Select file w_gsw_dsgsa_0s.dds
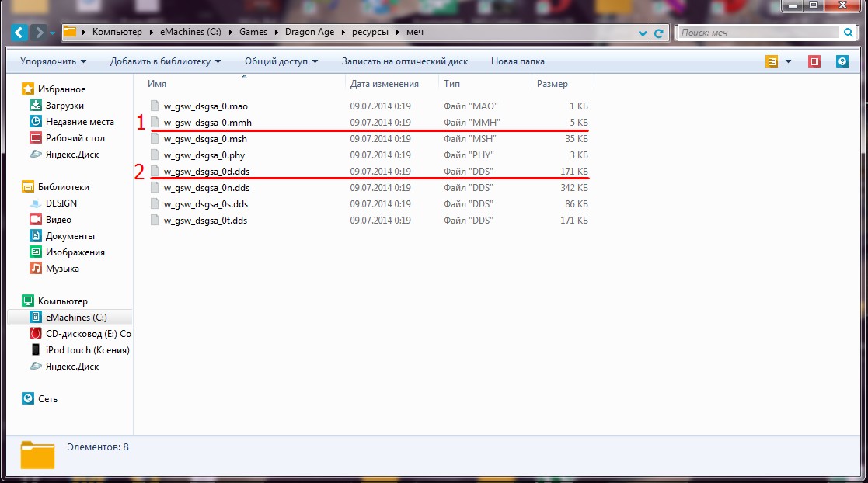 205,204
